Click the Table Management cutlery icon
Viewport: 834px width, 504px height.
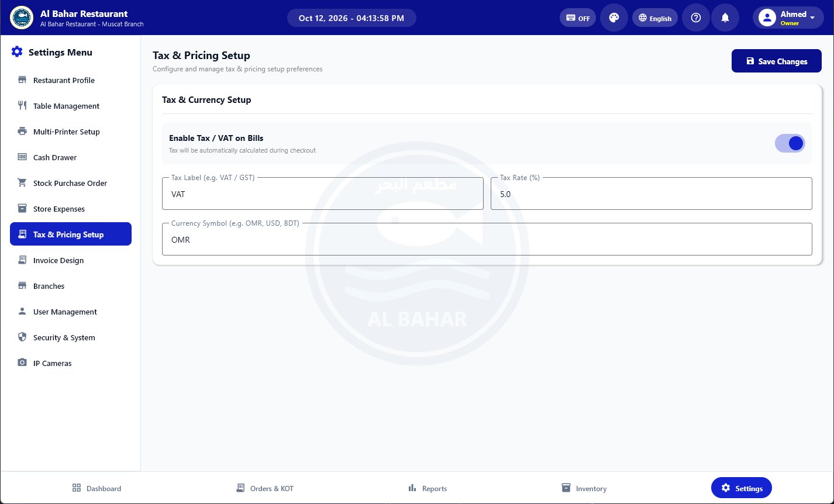click(x=22, y=106)
